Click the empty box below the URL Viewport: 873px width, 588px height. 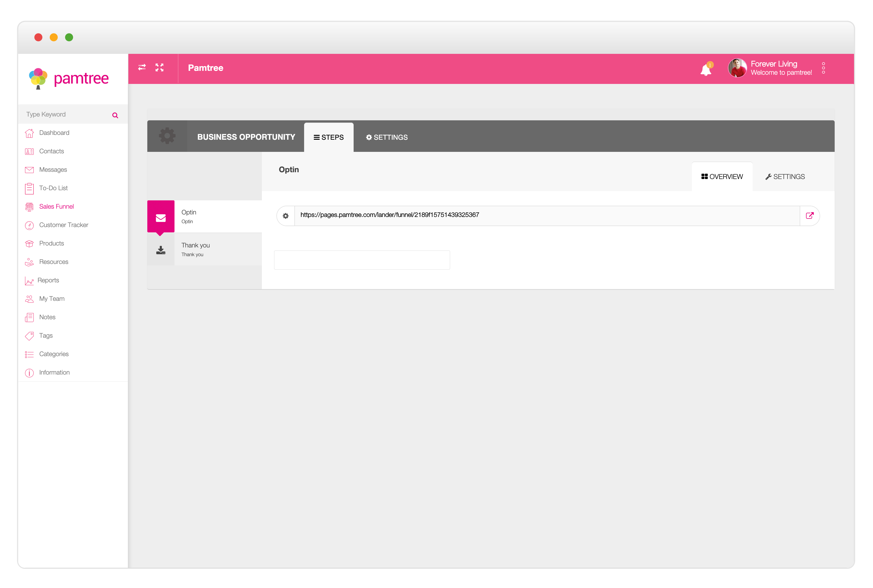click(362, 260)
